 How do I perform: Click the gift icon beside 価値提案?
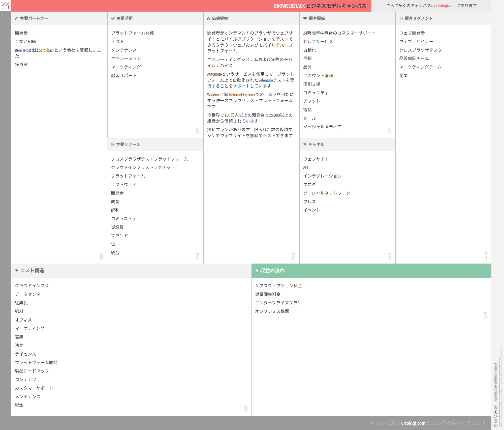point(208,18)
